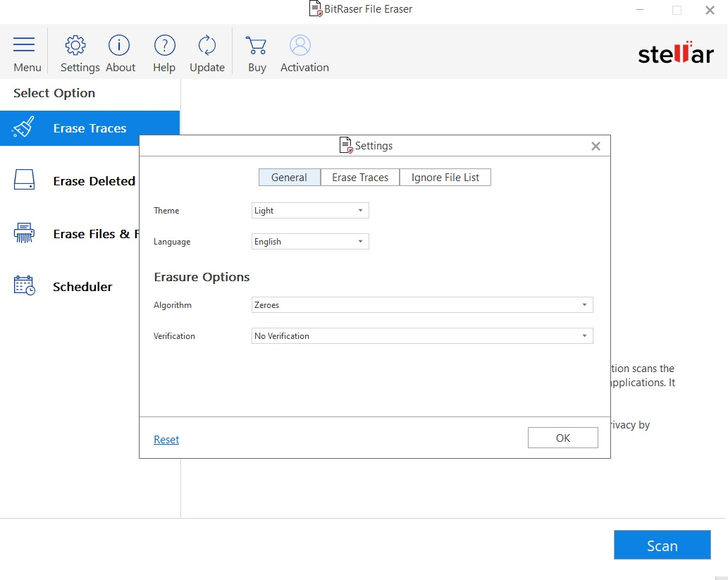Click the Update refresh icon
The image size is (728, 580).
(207, 46)
